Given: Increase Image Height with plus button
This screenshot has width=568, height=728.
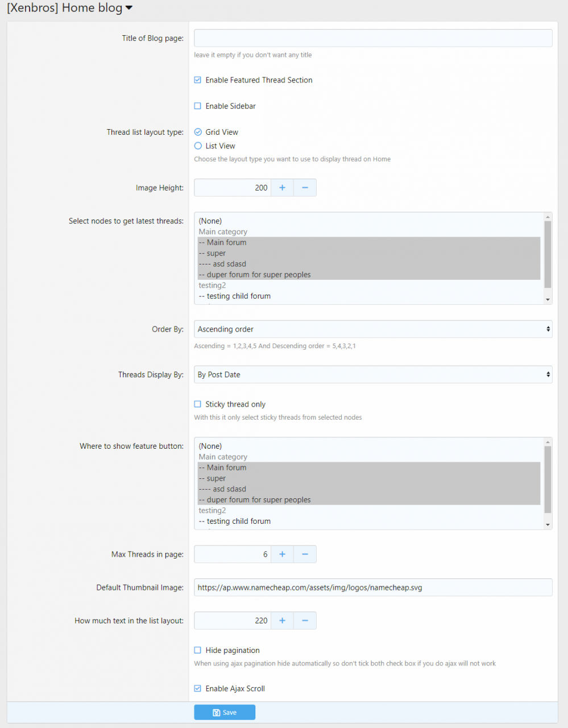Looking at the screenshot, I should click(282, 188).
